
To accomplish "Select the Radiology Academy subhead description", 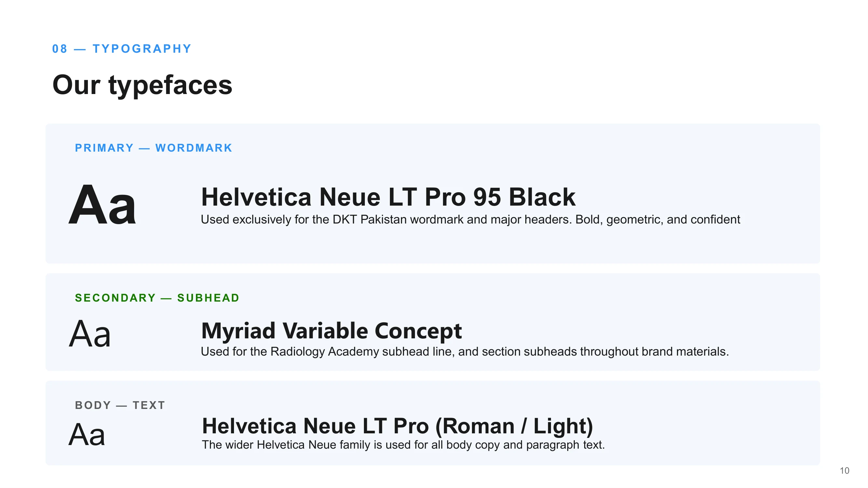I will point(465,352).
